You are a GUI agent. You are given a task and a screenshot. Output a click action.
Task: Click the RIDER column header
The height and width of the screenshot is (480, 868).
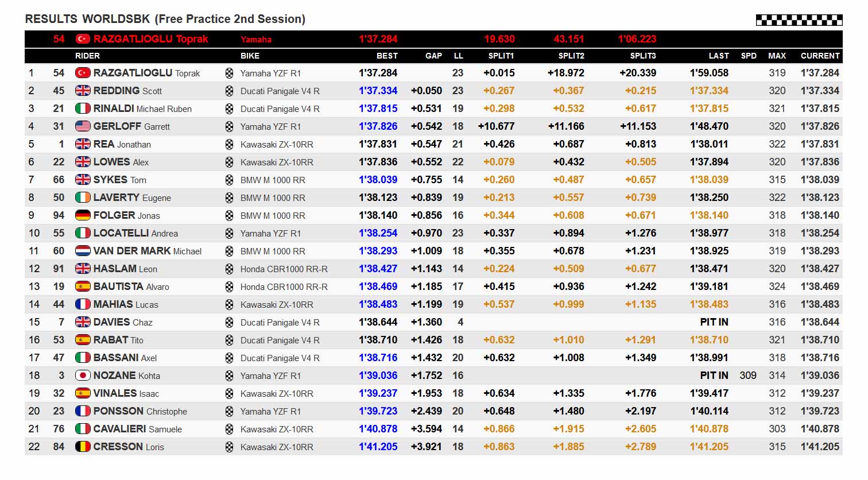click(x=87, y=56)
